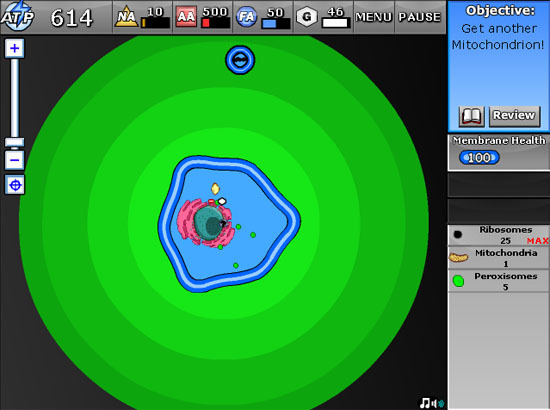Click the red AA amino acids icon
Image resolution: width=550 pixels, height=410 pixels.
[186, 17]
